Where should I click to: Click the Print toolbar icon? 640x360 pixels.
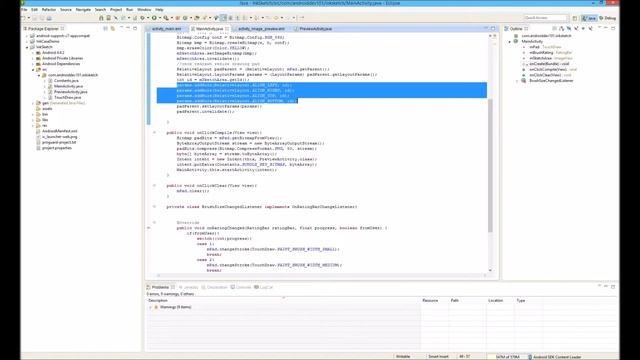click(x=49, y=18)
